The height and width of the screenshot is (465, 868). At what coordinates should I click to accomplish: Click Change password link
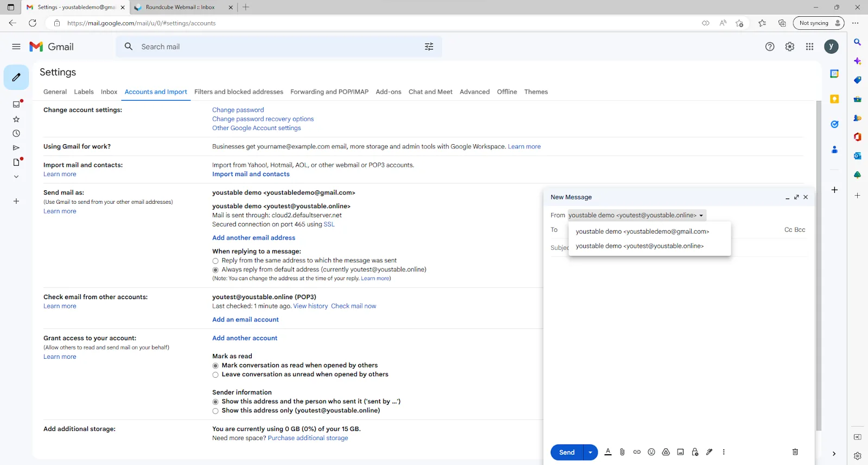click(238, 110)
